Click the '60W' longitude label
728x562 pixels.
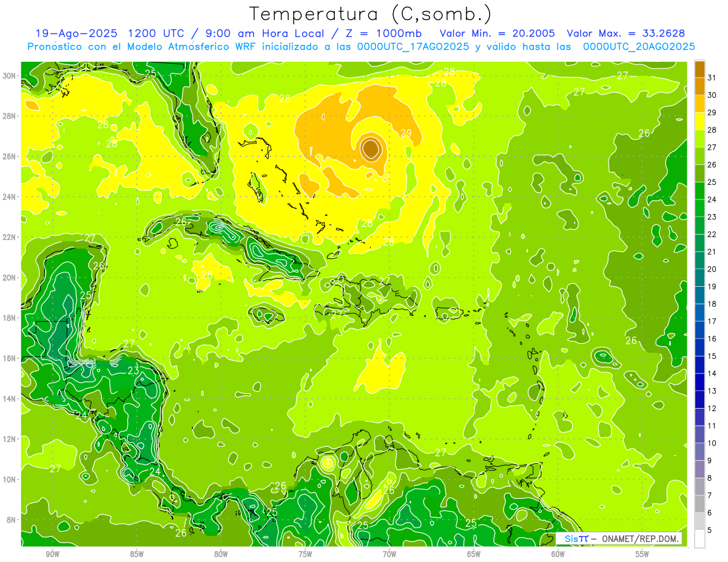point(558,554)
